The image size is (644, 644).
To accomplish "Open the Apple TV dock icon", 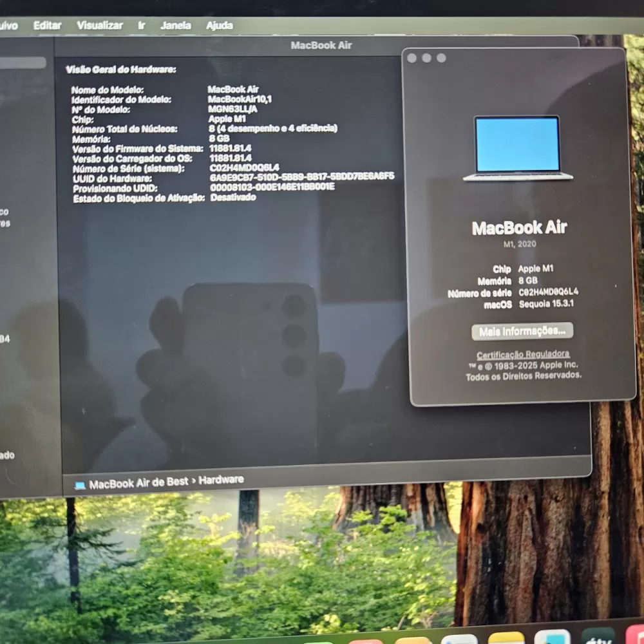I will click(599, 636).
